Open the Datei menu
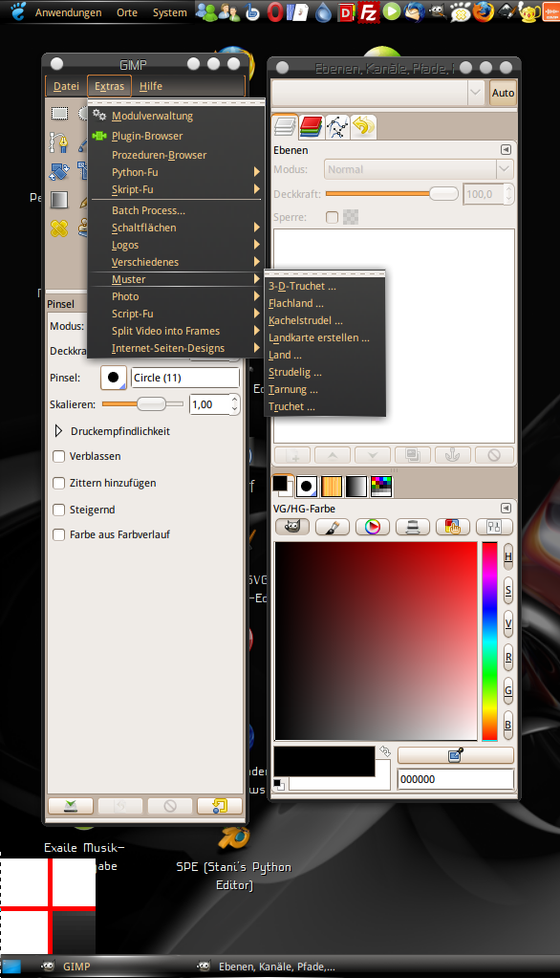 click(x=66, y=86)
